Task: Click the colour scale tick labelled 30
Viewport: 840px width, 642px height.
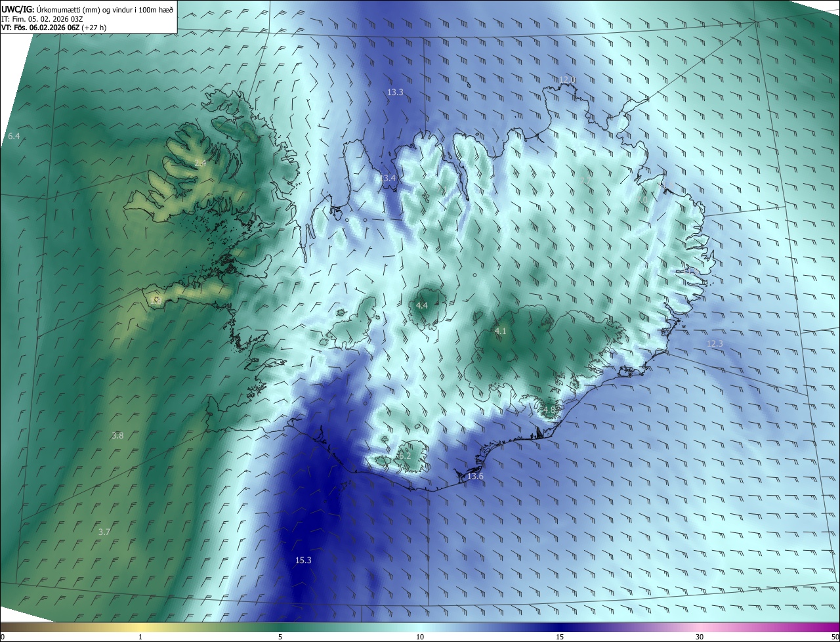Action: (700, 637)
